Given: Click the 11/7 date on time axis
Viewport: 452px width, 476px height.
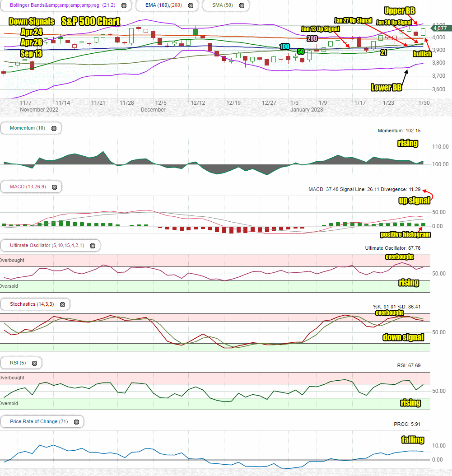Looking at the screenshot, I should 26,103.
